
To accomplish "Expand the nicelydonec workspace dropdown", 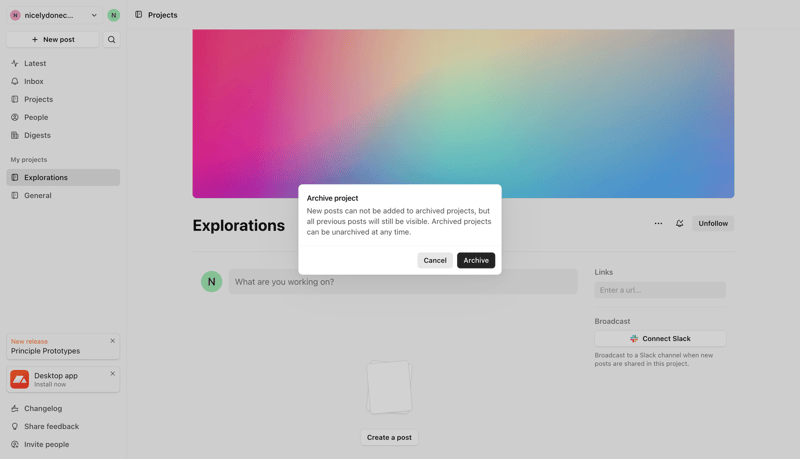I will click(94, 15).
